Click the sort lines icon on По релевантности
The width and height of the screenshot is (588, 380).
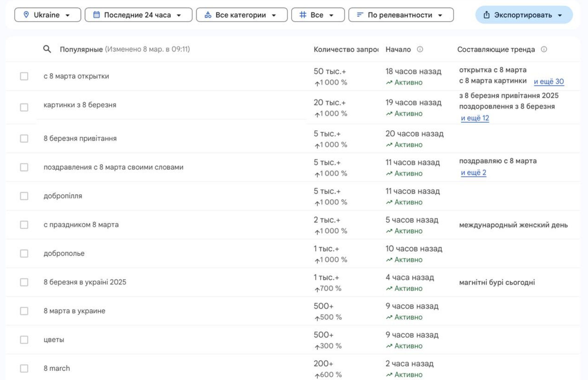pos(360,15)
